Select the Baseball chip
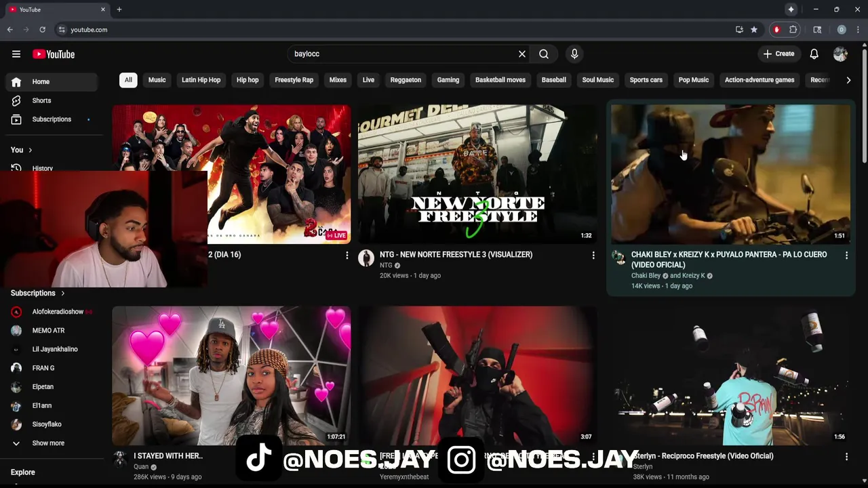868x488 pixels. point(554,80)
